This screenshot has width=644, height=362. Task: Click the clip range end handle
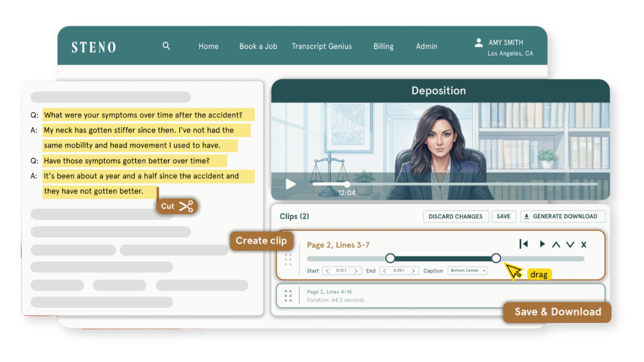[x=496, y=258]
